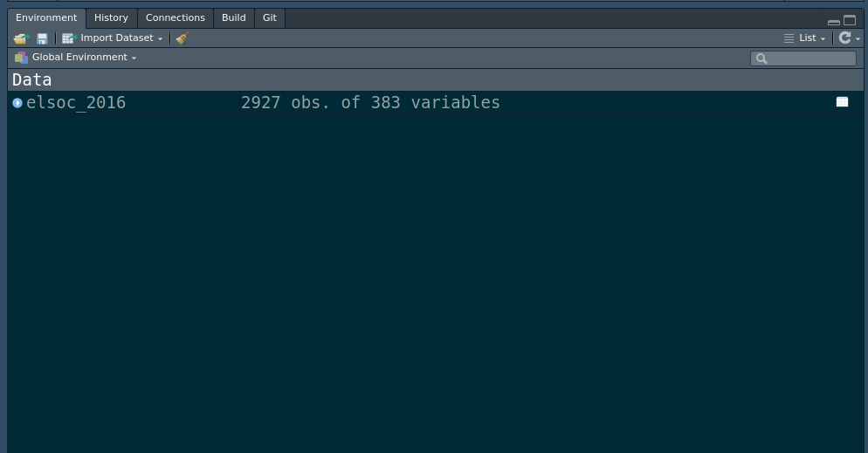The image size is (868, 453).
Task: Select the Environment tab
Action: tap(46, 17)
